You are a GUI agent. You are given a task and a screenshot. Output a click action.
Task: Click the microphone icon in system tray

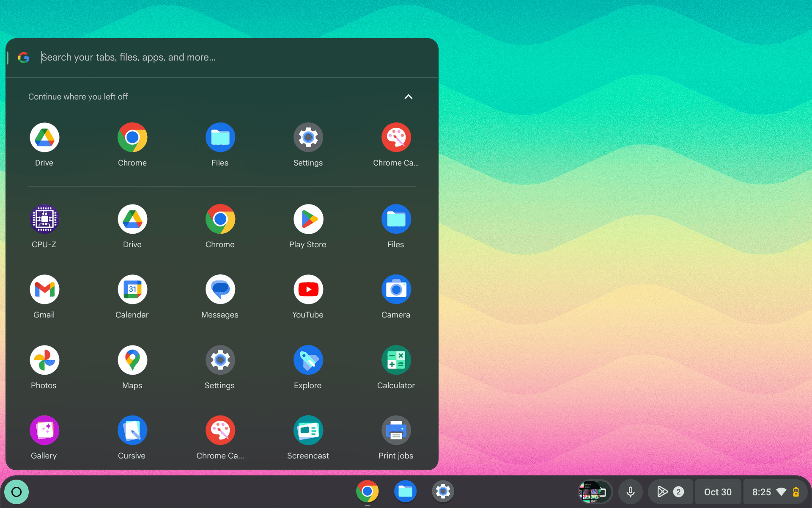[x=630, y=491]
